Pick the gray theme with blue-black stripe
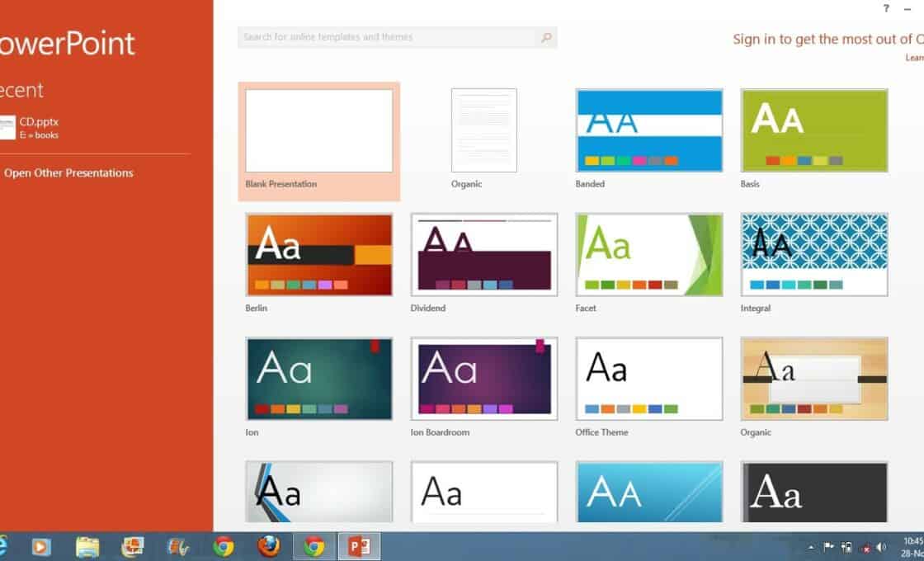 [318, 493]
